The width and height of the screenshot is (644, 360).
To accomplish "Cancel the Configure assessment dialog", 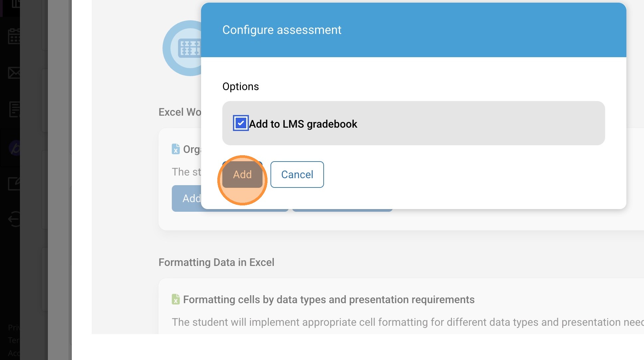I will click(x=297, y=175).
